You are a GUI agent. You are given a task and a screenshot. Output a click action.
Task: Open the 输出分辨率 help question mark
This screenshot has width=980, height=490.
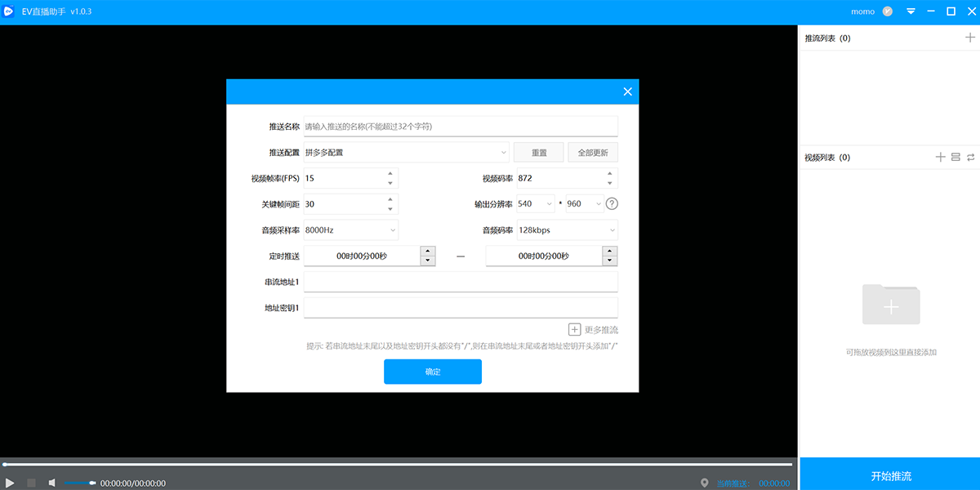coord(611,203)
